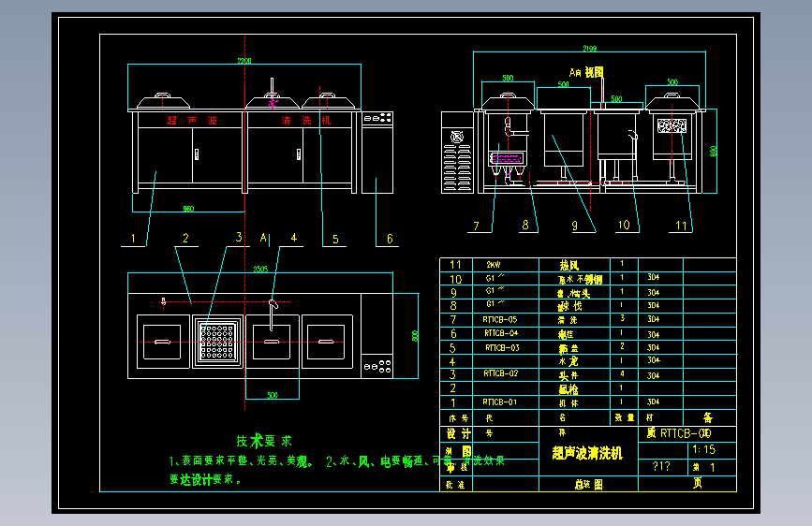
Task: Click the red 超声波 label on the left cabinet
Action: point(192,121)
